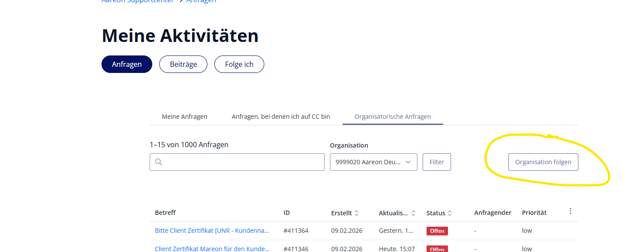The image size is (644, 252).
Task: Click the search magnifier icon
Action: [159, 162]
